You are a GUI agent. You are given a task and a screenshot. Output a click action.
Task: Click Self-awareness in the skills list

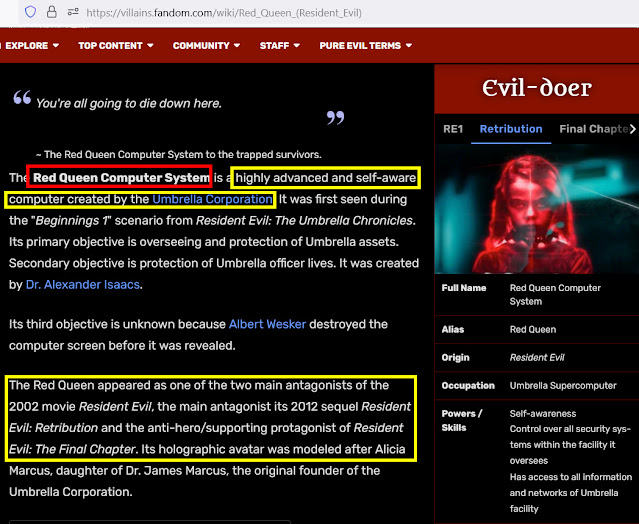(x=543, y=414)
